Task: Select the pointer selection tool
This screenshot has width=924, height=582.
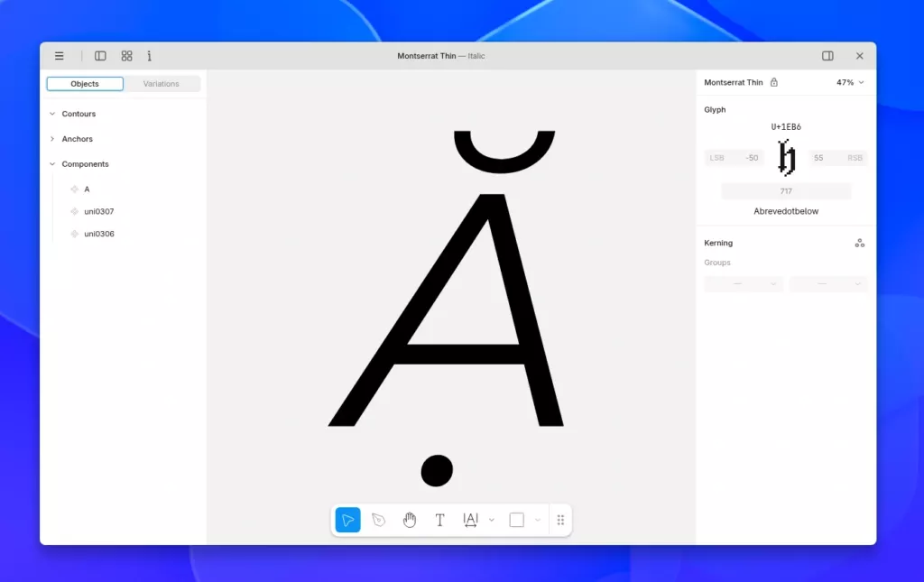Action: 347,520
